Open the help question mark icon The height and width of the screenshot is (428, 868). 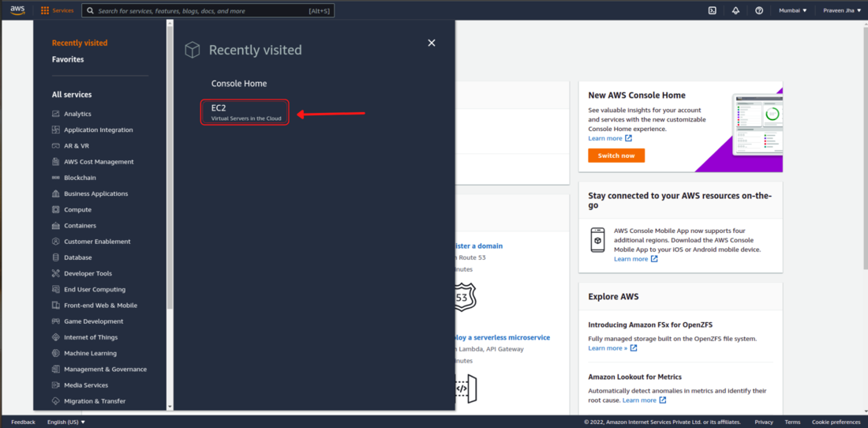[x=759, y=10]
